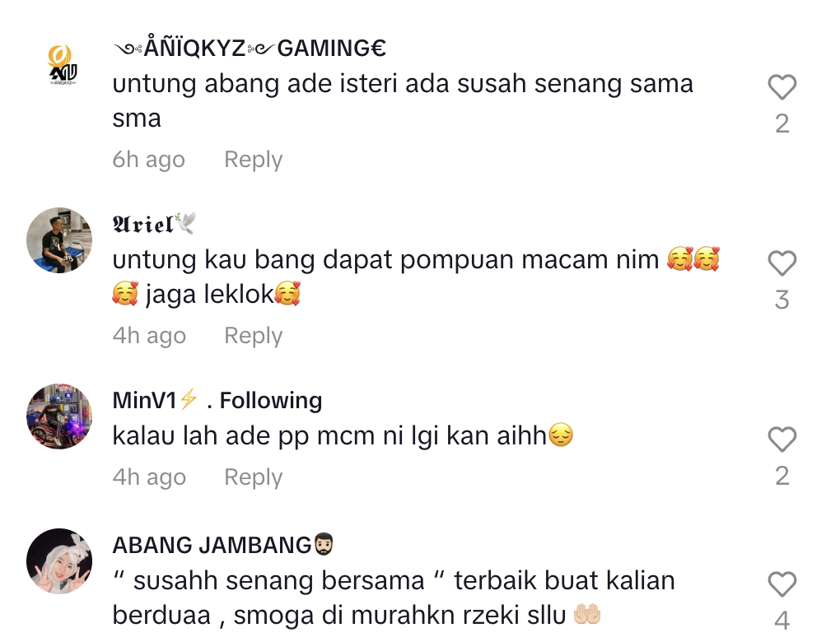The width and height of the screenshot is (840, 637).
Task: Open the ABANG JAMBANG username link
Action: 223,545
